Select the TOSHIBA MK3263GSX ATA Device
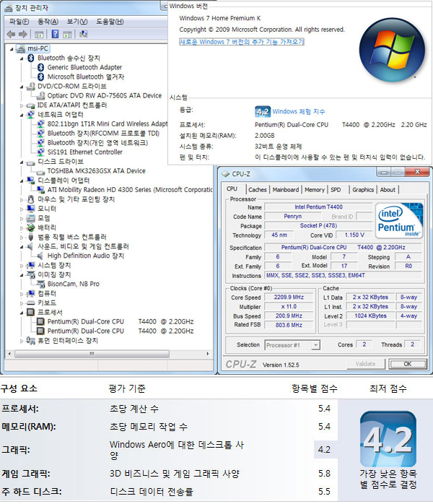This screenshot has height=504, width=433. point(97,171)
